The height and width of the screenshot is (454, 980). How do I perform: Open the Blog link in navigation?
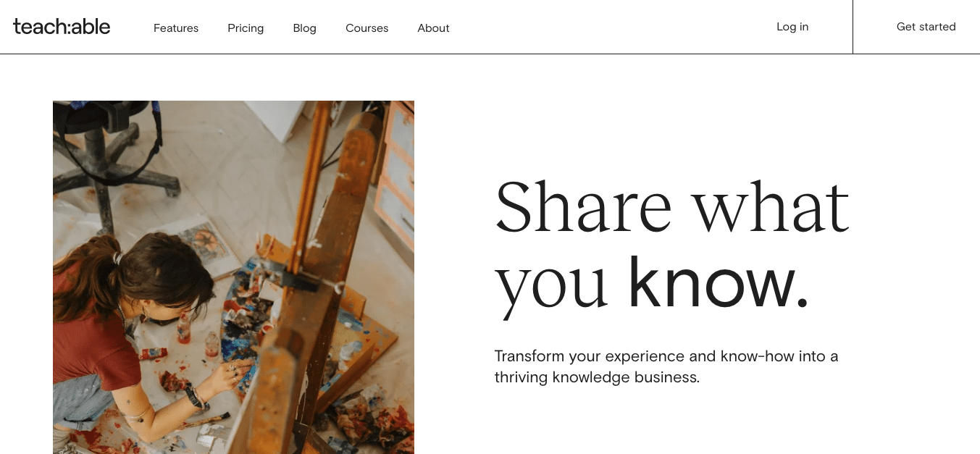click(x=304, y=28)
